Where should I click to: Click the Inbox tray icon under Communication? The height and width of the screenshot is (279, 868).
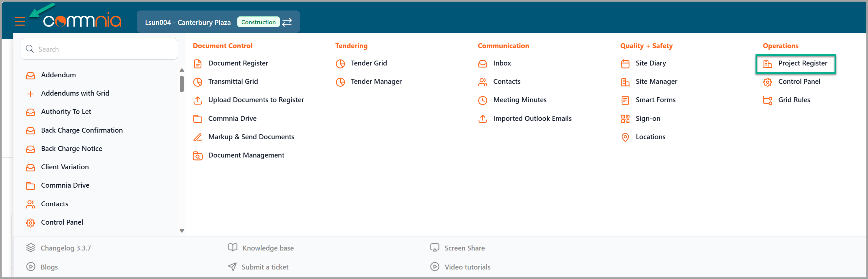tap(483, 64)
